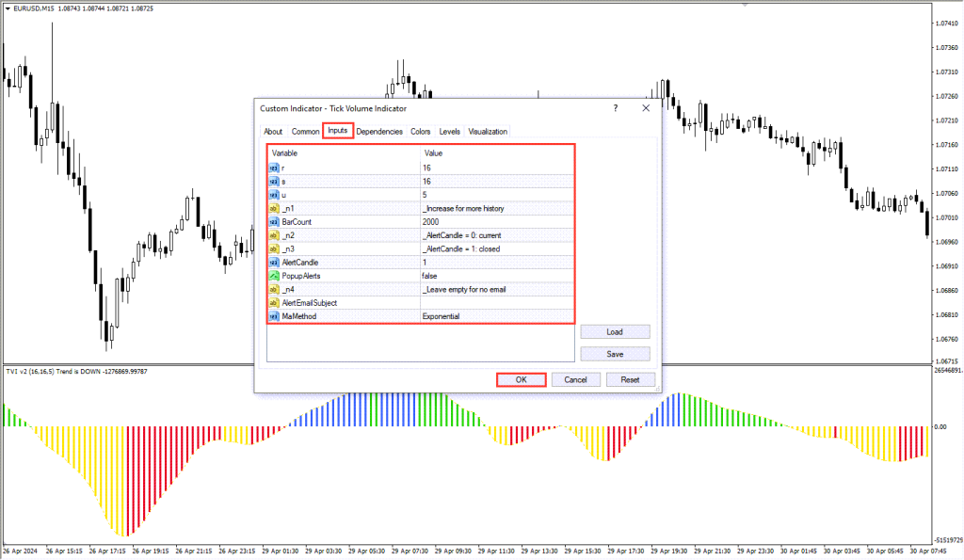Click the PopupAlerts variable name
Screen dimensions: 964x560
pos(301,276)
